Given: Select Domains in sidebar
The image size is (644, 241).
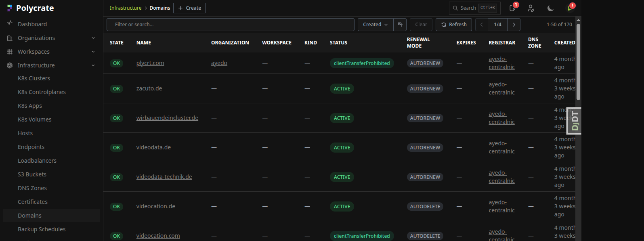Looking at the screenshot, I should click(51, 216).
